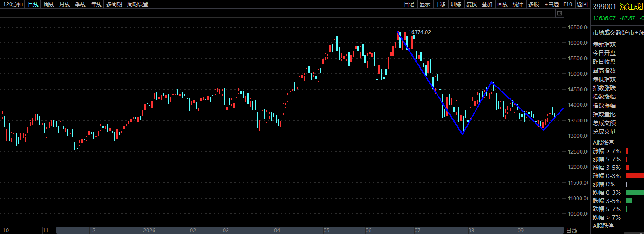The height and width of the screenshot is (234, 644).
Task: Switch to the 年线 yearly chart
Action: click(96, 4)
